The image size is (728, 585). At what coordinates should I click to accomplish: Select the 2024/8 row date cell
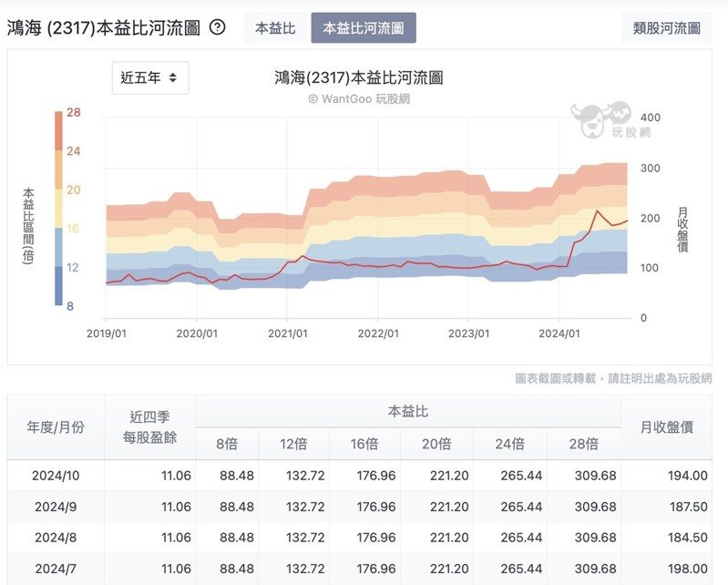tap(56, 538)
